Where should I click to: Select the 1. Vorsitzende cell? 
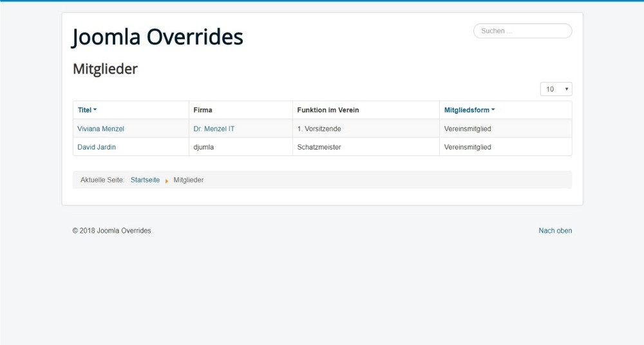[319, 129]
